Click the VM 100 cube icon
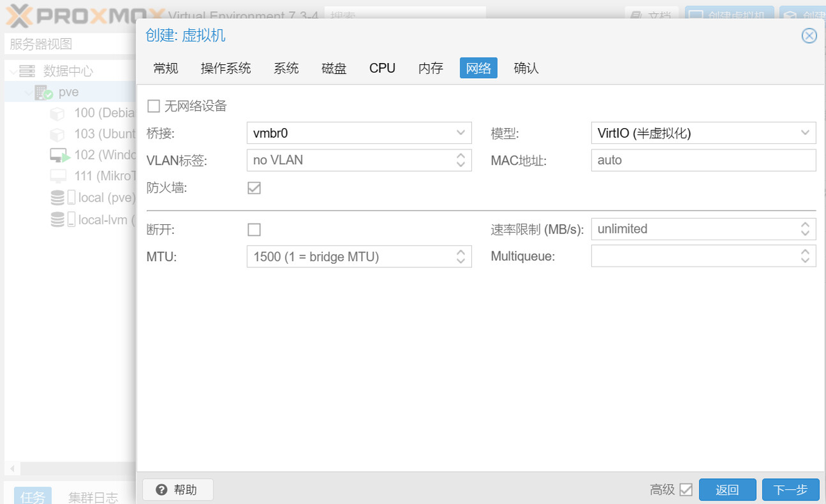826x504 pixels. tap(58, 113)
